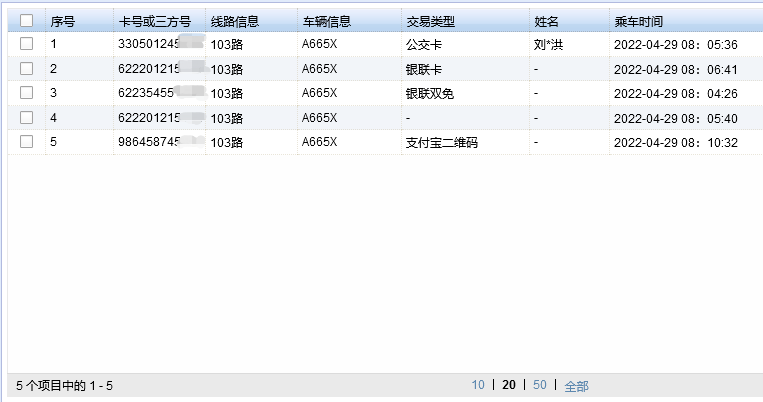Sort by the 乘车时间 column header

[638, 21]
